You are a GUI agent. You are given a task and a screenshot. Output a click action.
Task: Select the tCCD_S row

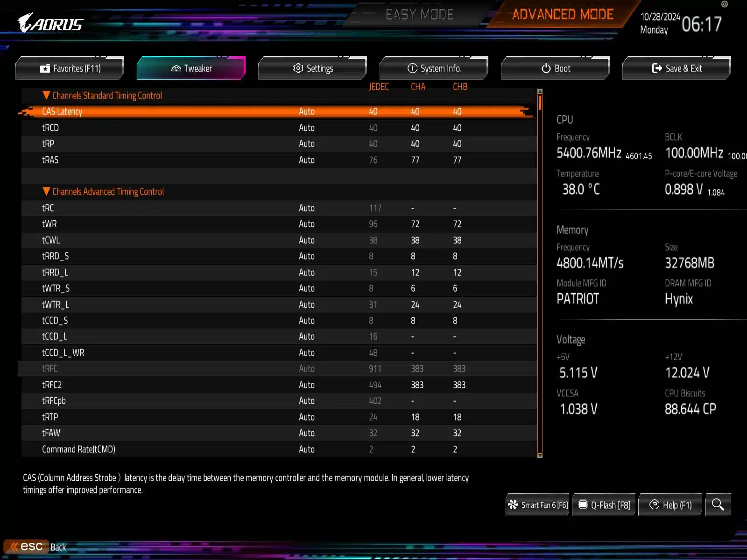click(279, 321)
